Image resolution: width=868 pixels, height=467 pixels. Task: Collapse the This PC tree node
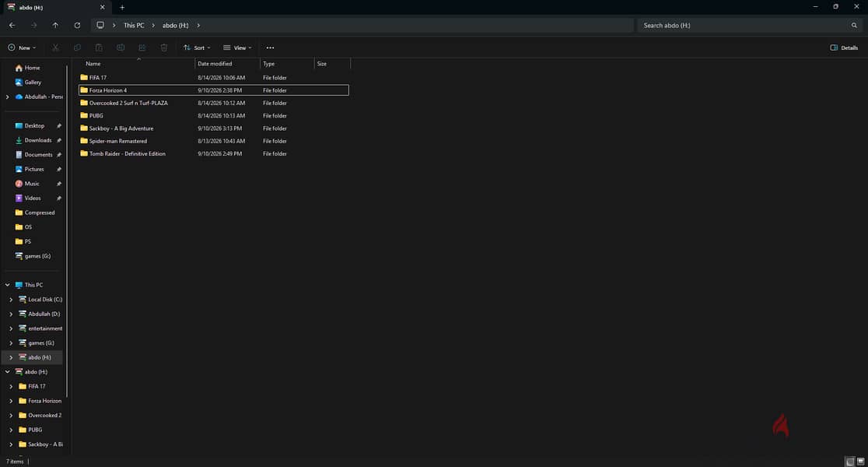(x=7, y=285)
